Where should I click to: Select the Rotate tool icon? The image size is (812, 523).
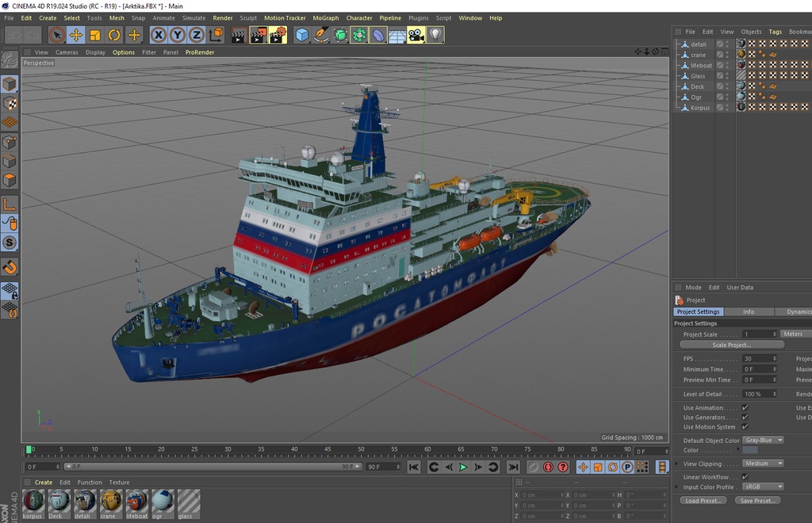tap(114, 35)
